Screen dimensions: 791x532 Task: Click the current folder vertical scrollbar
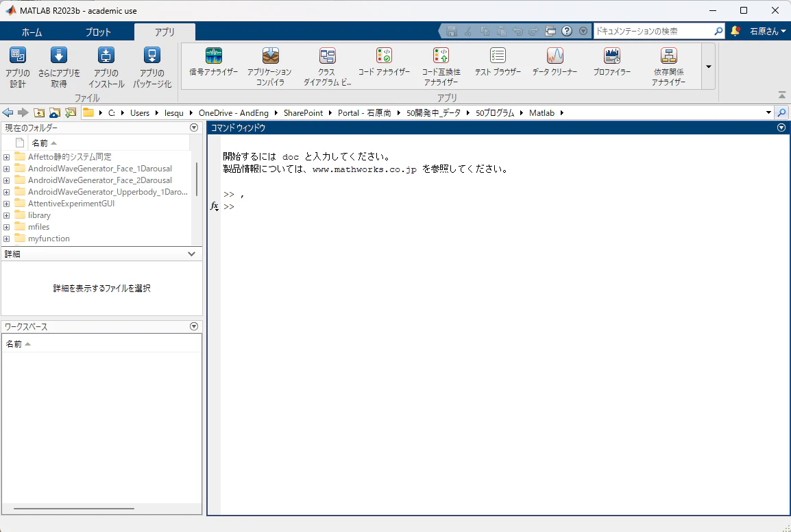pos(197,179)
